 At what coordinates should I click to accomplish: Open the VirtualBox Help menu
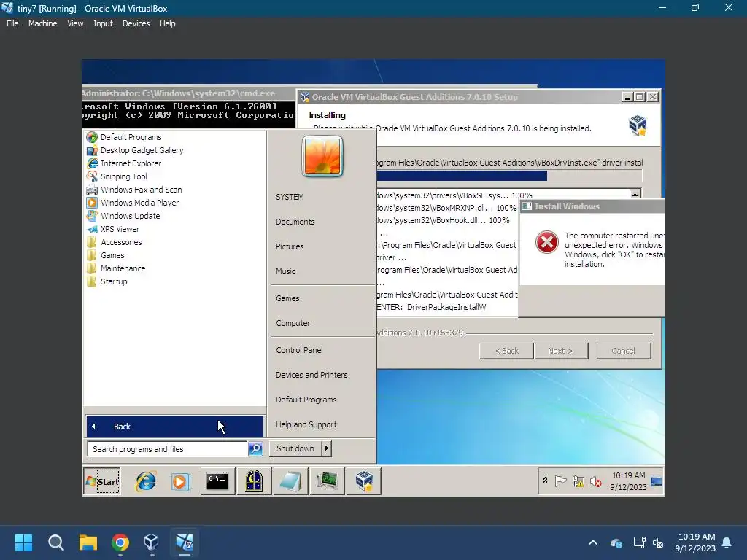[x=167, y=23]
